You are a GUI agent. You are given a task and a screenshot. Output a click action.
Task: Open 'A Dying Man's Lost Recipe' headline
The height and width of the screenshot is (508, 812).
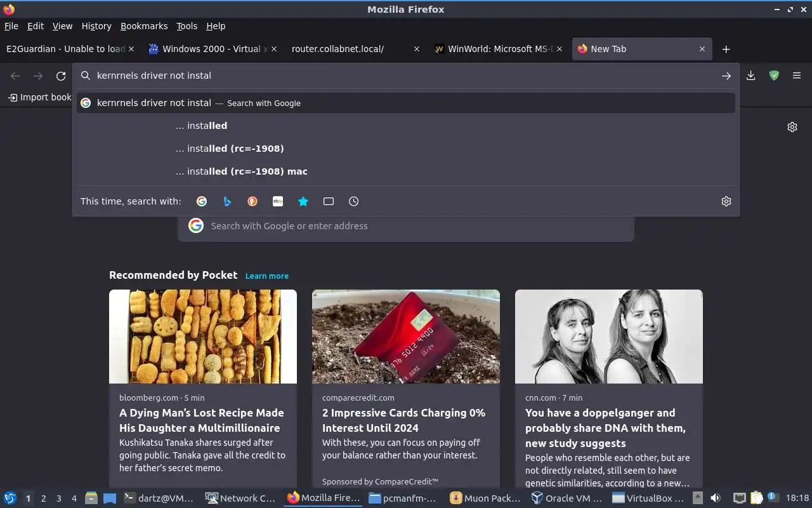pyautogui.click(x=202, y=420)
